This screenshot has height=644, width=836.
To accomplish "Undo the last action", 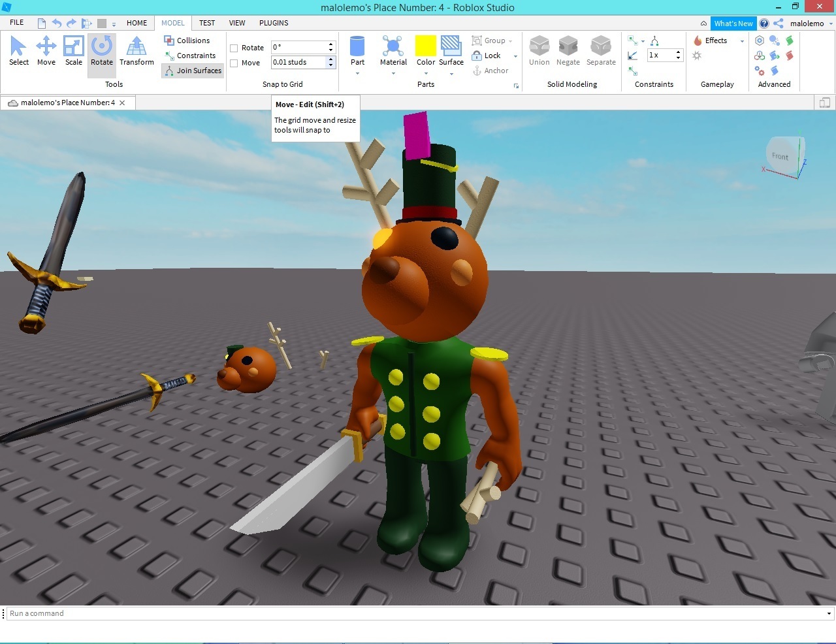I will click(x=57, y=24).
